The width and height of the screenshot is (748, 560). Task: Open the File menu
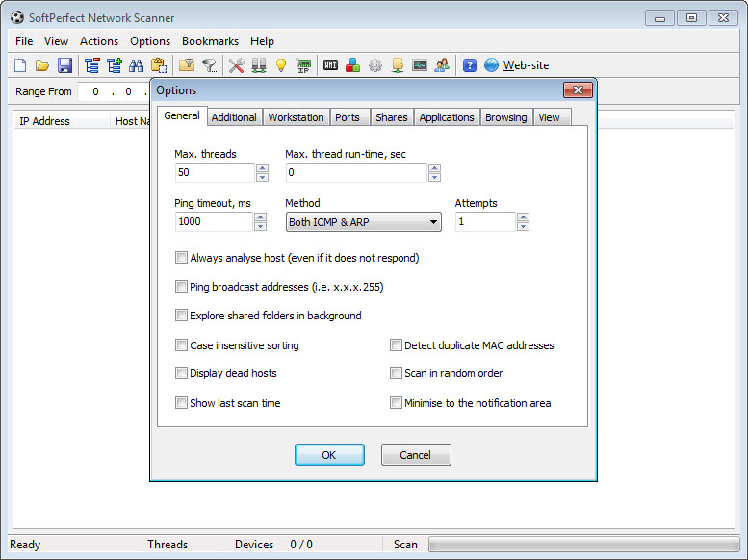coord(24,41)
